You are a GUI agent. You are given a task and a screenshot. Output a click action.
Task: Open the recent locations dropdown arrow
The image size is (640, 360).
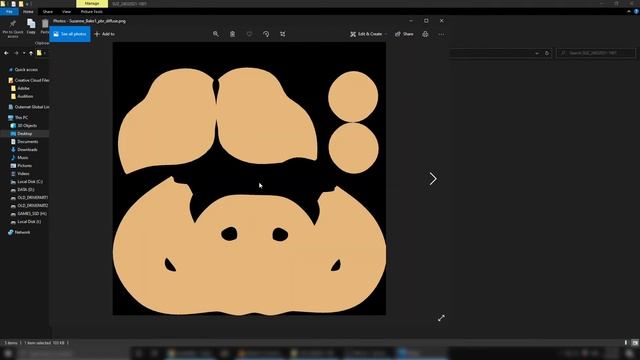click(x=24, y=53)
